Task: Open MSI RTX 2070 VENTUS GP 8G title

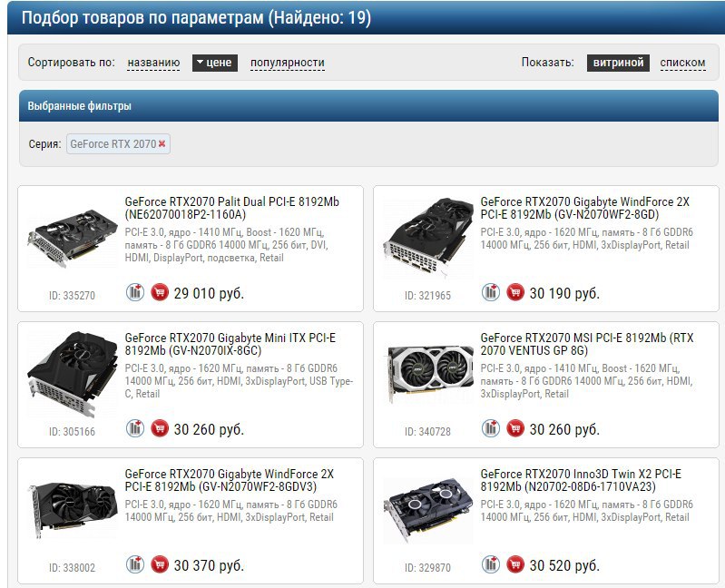Action: tap(587, 344)
